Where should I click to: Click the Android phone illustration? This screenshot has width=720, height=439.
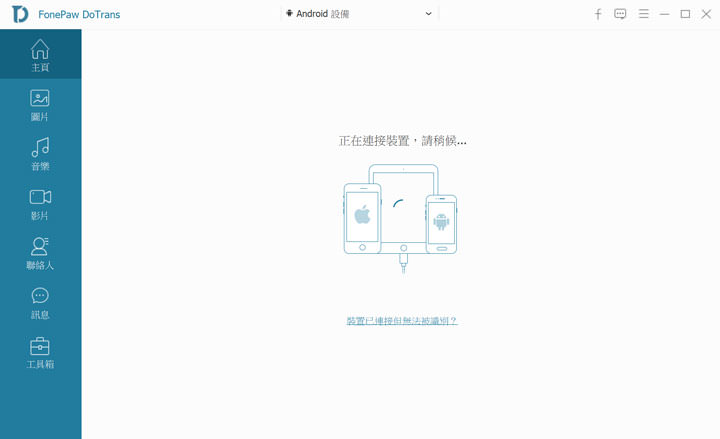click(441, 224)
